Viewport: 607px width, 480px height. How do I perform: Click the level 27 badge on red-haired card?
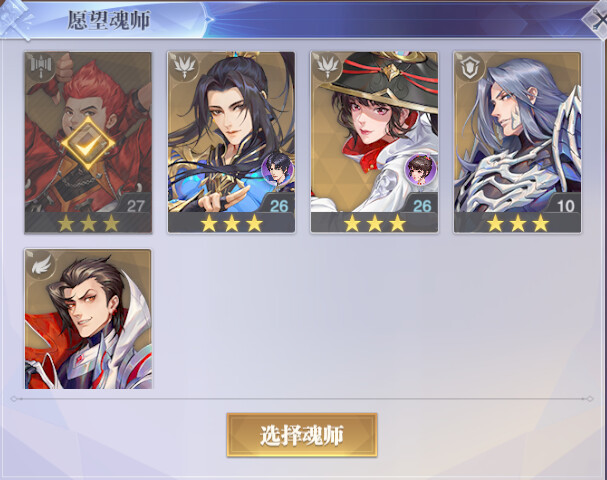[x=135, y=205]
